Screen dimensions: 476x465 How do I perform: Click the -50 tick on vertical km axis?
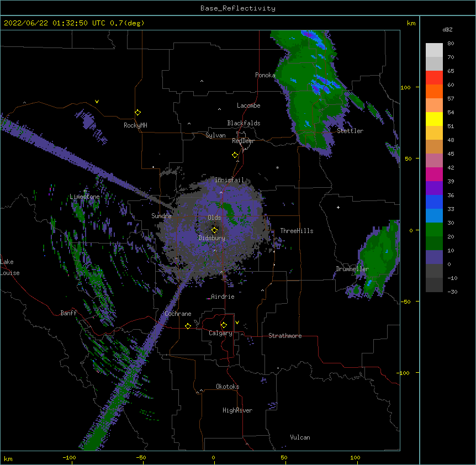tap(406, 302)
